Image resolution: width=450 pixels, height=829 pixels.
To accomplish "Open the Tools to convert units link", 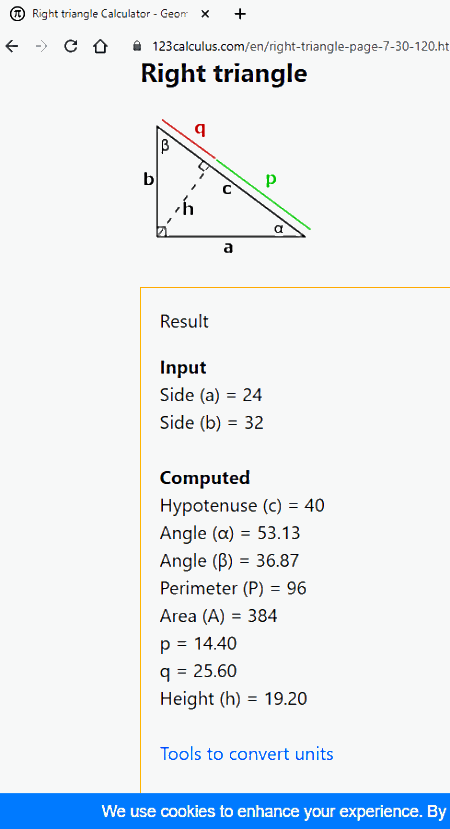I will pos(246,753).
